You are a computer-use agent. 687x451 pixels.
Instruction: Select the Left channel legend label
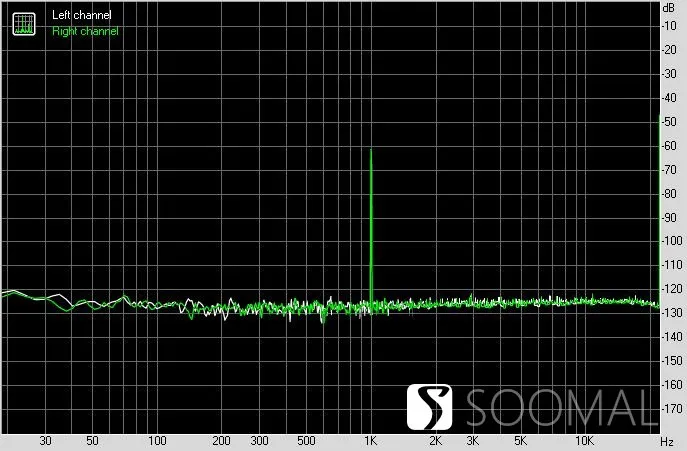[82, 15]
